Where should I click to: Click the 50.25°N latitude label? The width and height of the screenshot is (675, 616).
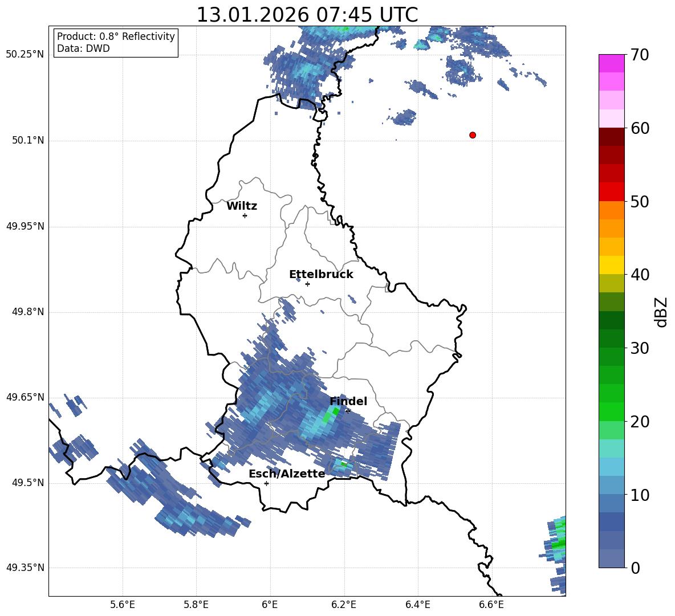[25, 55]
